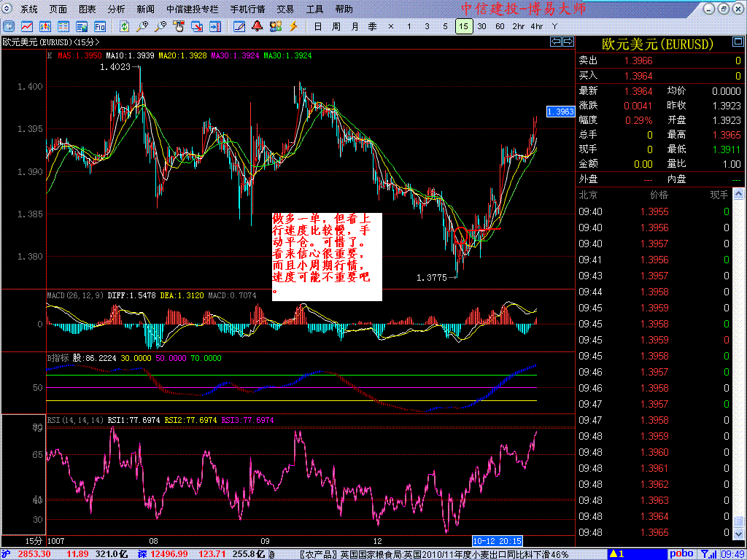This screenshot has width=747, height=560.
Task: Click the 农产品 news ticker headline
Action: click(434, 554)
